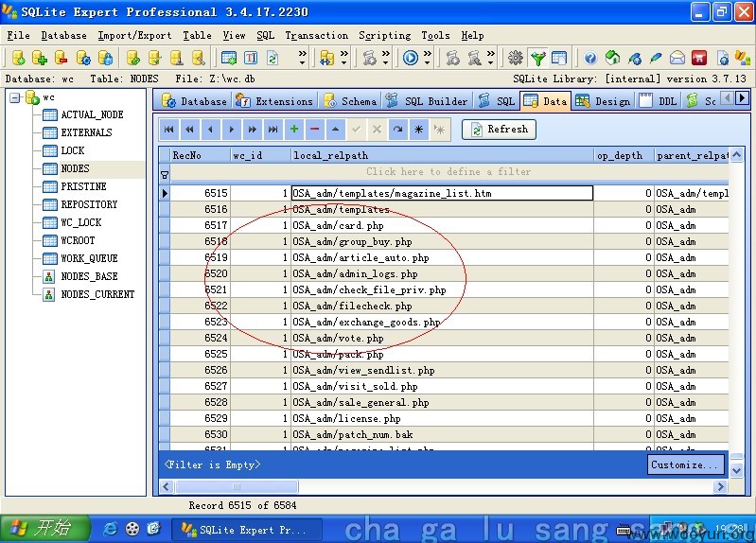Screen dimensions: 756x543
Task: Open the Scripting menu
Action: coord(385,36)
